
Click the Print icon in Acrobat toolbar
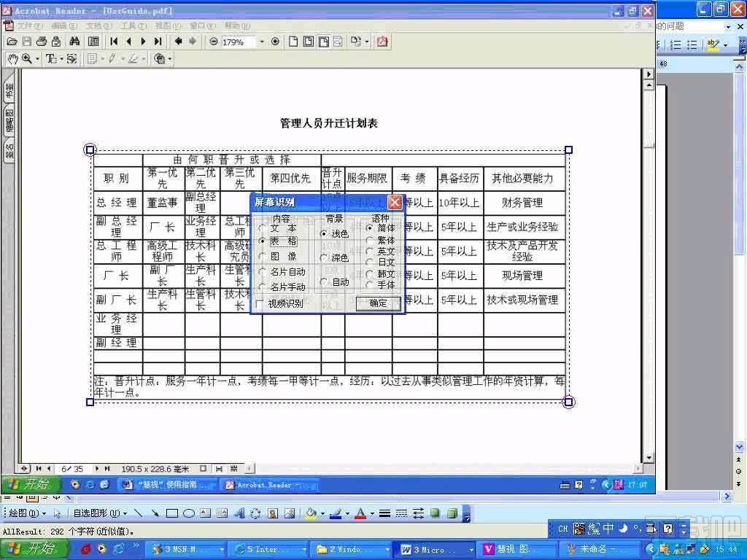coord(42,42)
